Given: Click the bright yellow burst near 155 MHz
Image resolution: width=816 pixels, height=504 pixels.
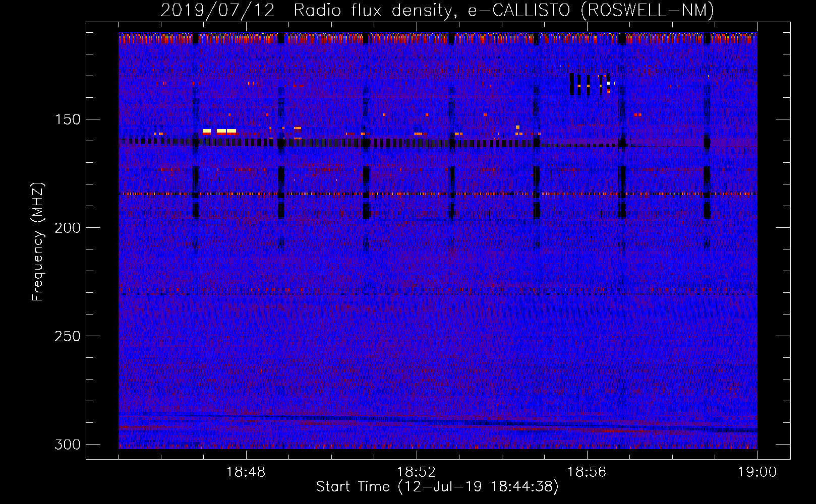Looking at the screenshot, I should tap(219, 131).
